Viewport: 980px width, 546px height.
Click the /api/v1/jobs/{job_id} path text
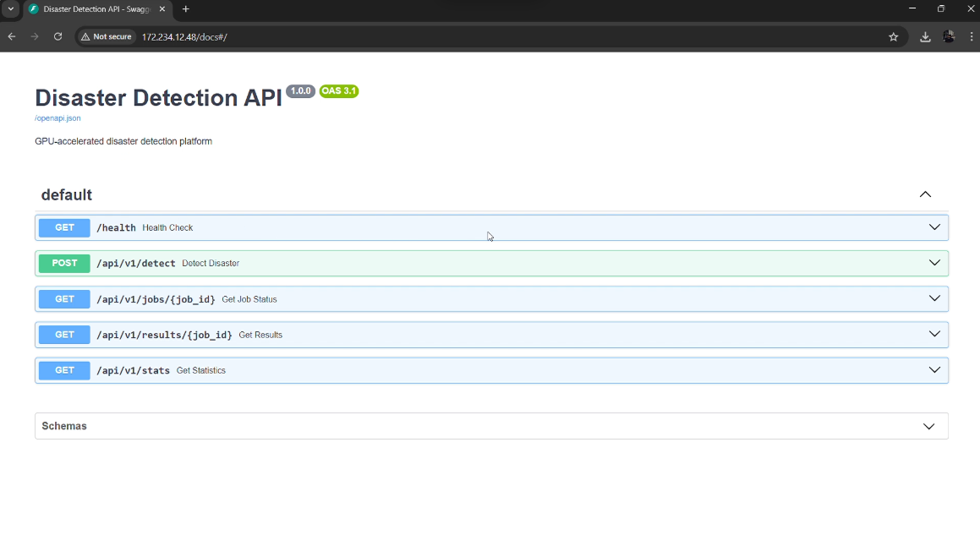click(156, 299)
